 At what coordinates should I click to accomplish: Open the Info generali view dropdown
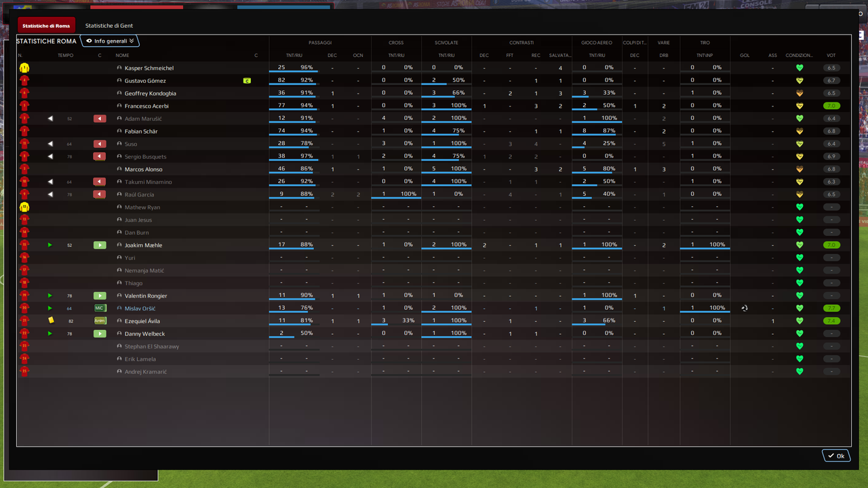pyautogui.click(x=110, y=41)
